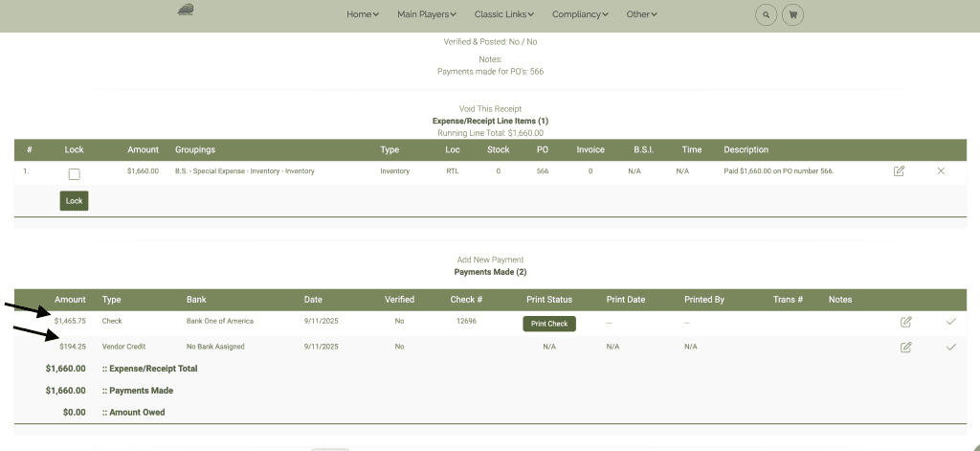Edit the Check payment row
980x451 pixels.
(x=905, y=322)
